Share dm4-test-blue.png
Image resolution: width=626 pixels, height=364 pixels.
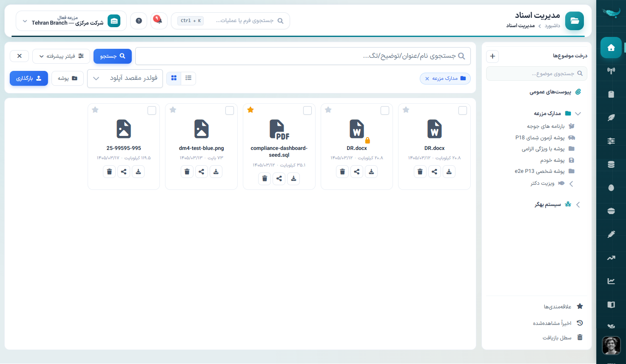pos(202,172)
